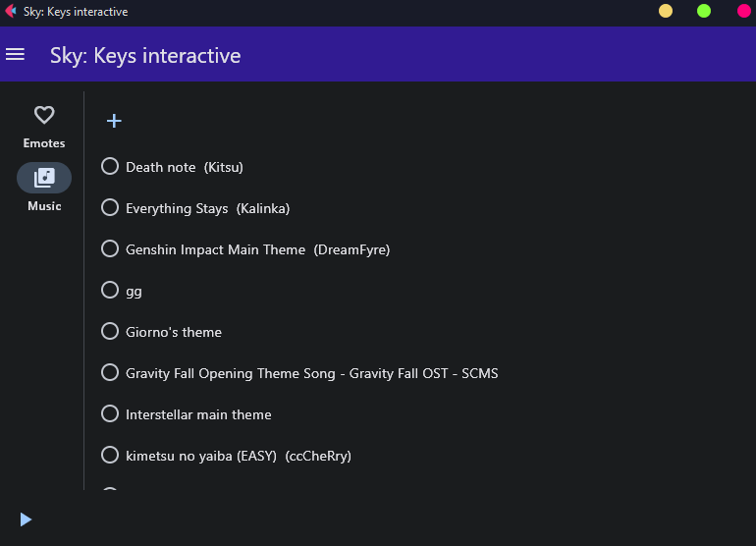This screenshot has height=546, width=756.
Task: Click the plus icon to add a song
Action: pyautogui.click(x=114, y=121)
